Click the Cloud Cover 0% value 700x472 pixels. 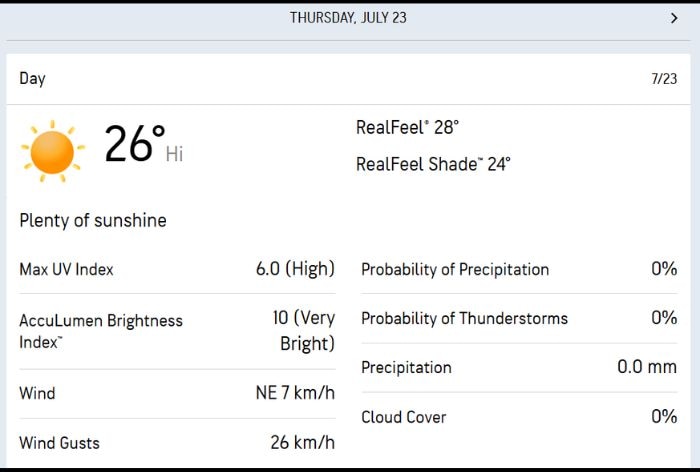[x=664, y=417]
